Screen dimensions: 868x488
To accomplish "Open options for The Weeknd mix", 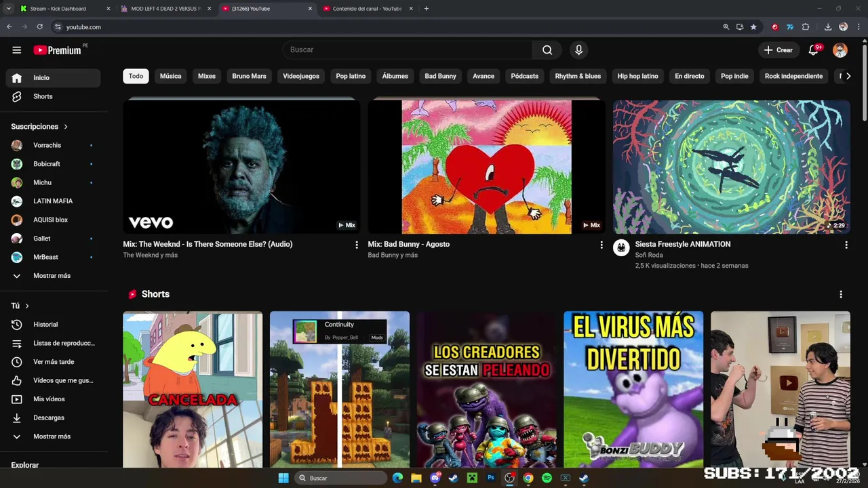I will (x=356, y=245).
